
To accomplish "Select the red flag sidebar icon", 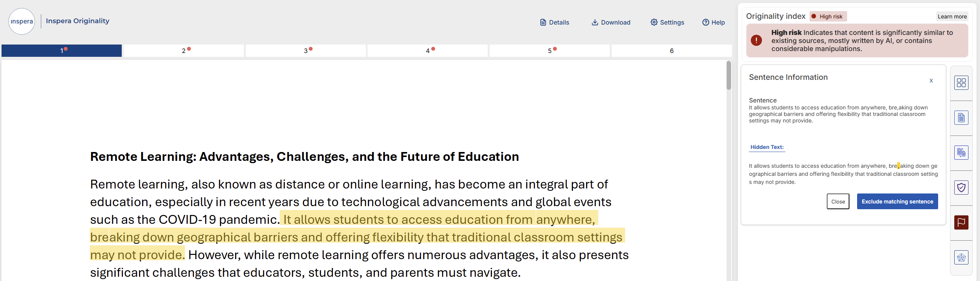I will coord(961,223).
